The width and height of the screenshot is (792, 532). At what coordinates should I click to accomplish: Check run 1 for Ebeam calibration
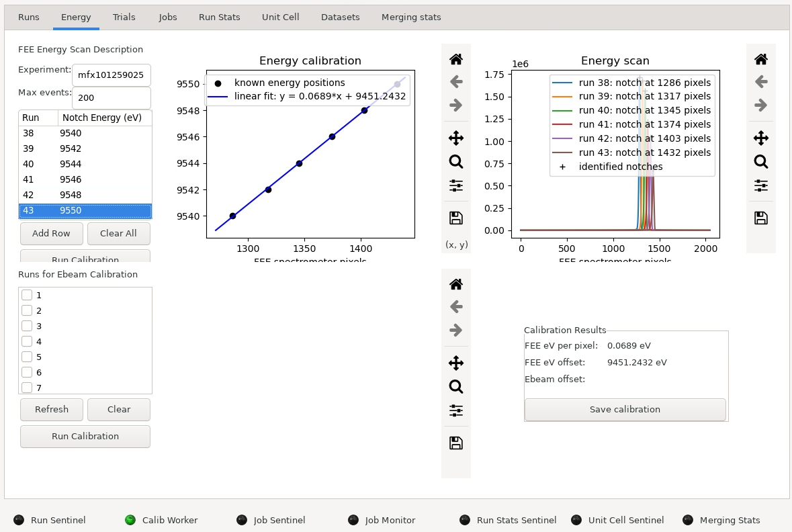(28, 295)
